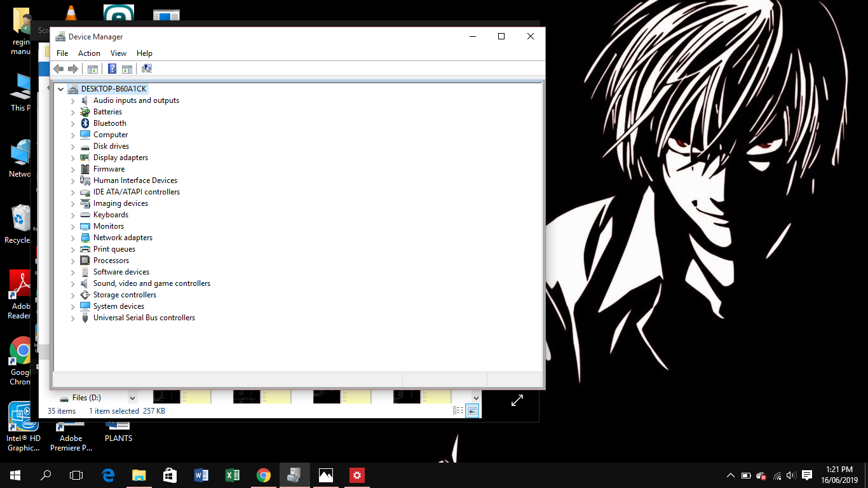Switch File Explorer to details view
The image size is (868, 488).
click(458, 411)
